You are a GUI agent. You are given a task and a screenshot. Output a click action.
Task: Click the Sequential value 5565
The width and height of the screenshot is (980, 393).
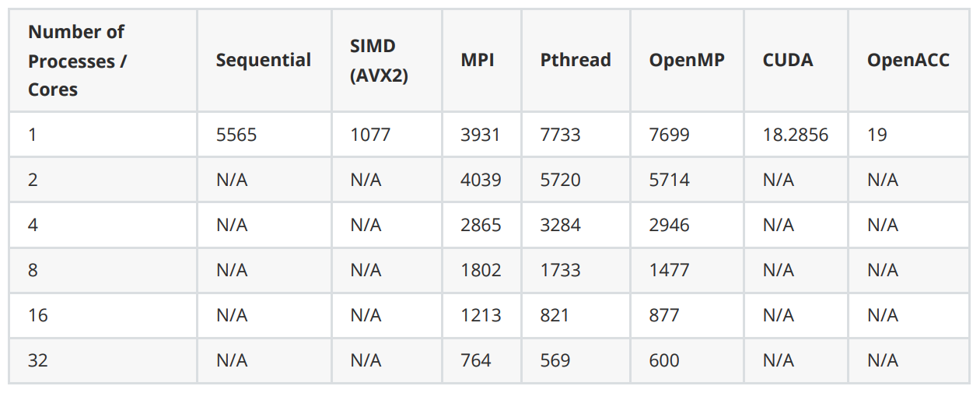point(236,135)
